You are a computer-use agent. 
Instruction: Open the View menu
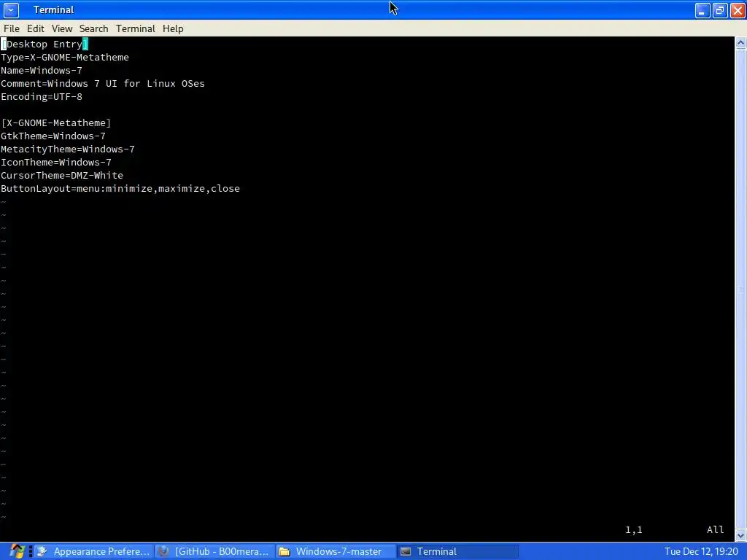pyautogui.click(x=62, y=28)
